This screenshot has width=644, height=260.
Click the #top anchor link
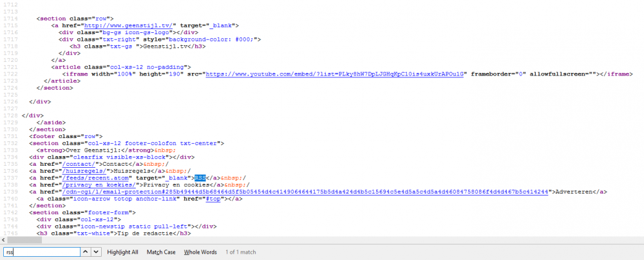pyautogui.click(x=213, y=199)
